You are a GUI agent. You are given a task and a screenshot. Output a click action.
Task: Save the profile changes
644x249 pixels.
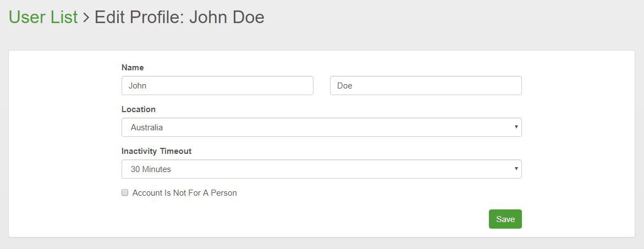point(505,219)
